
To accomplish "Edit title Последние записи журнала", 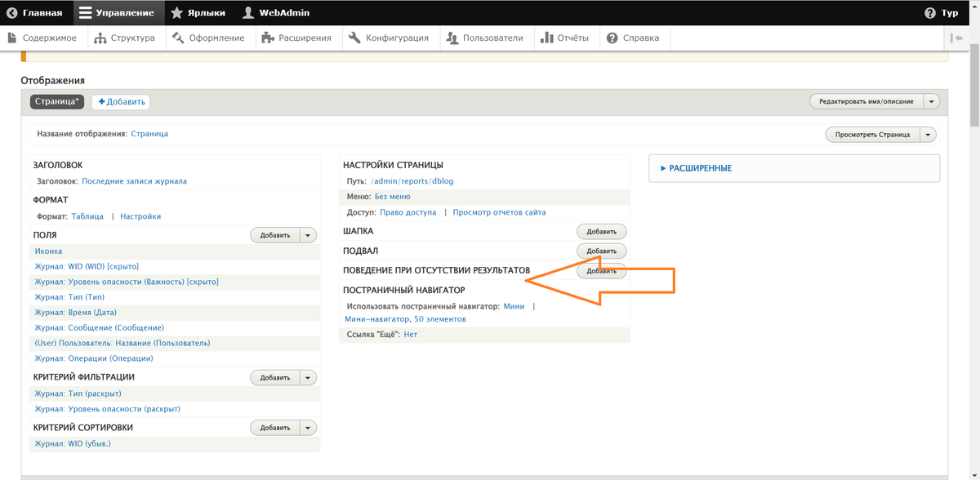I will (x=134, y=181).
